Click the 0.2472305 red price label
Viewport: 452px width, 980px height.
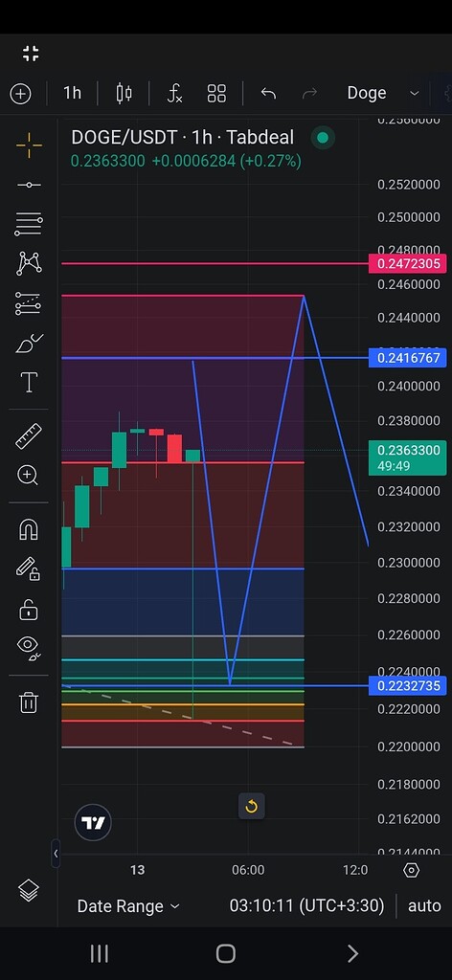408,264
